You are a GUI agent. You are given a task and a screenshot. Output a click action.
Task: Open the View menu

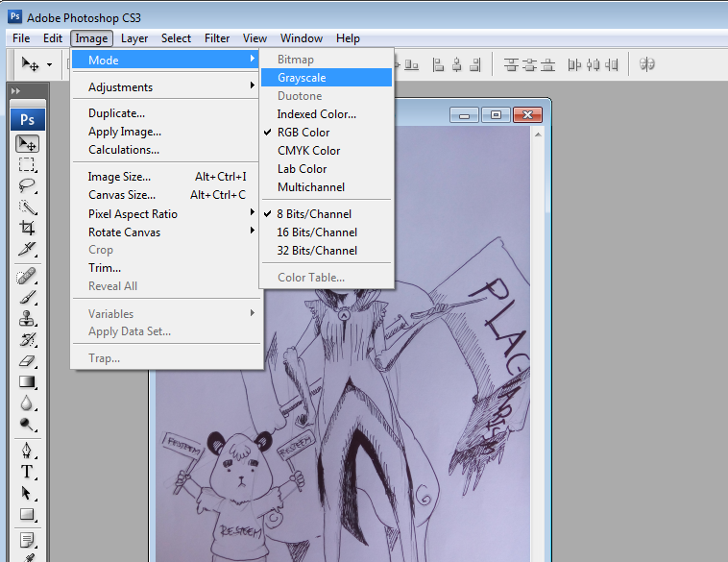[255, 38]
